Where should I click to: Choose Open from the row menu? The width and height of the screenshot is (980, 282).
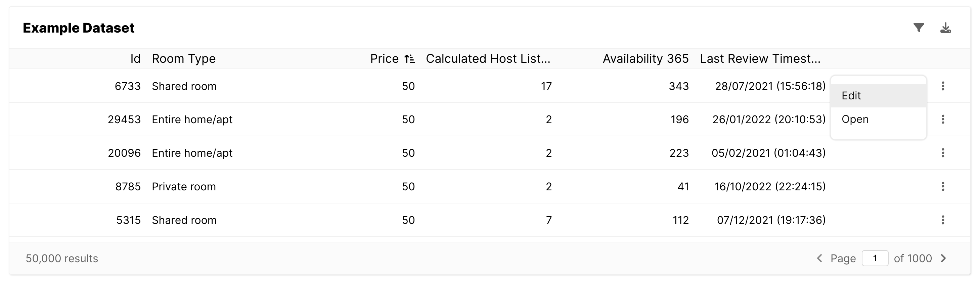point(855,119)
